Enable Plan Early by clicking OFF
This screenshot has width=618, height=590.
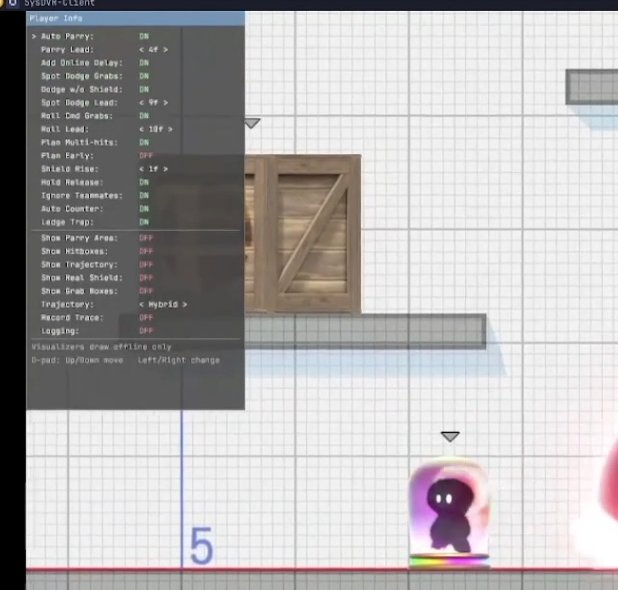coord(145,156)
